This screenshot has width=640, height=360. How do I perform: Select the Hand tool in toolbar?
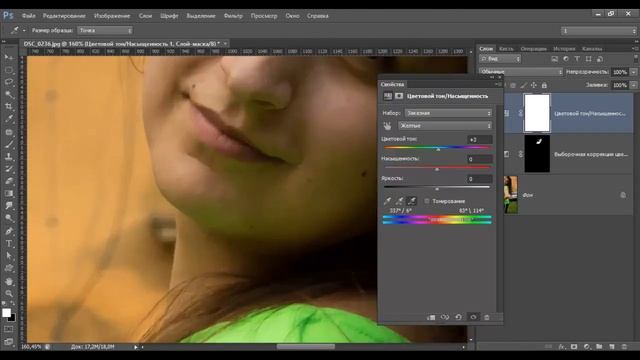pos(9,281)
